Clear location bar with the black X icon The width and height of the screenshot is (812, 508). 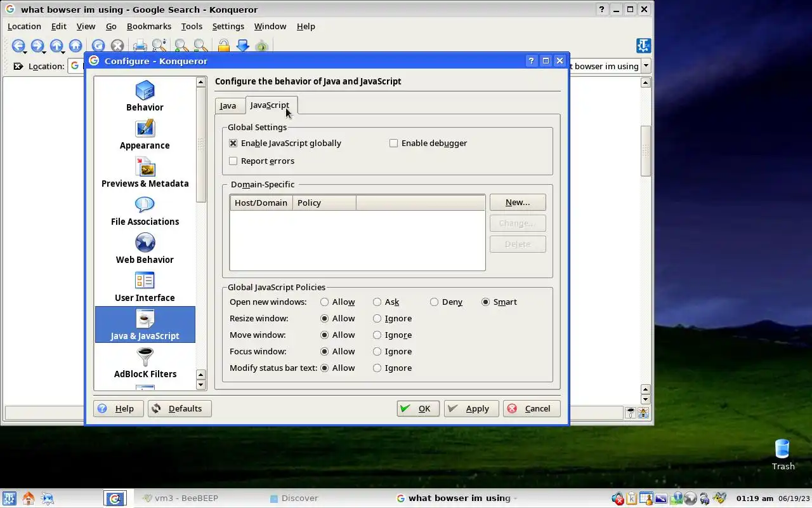tap(18, 66)
